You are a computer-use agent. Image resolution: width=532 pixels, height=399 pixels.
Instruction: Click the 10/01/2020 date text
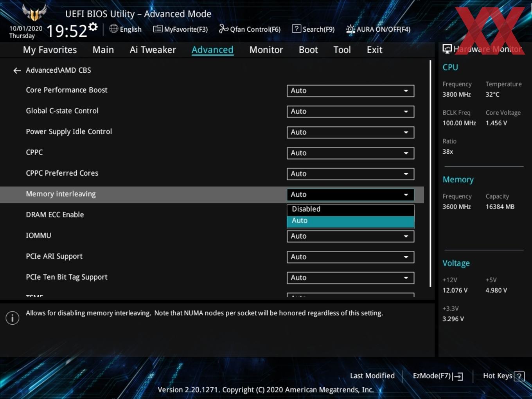[26, 29]
